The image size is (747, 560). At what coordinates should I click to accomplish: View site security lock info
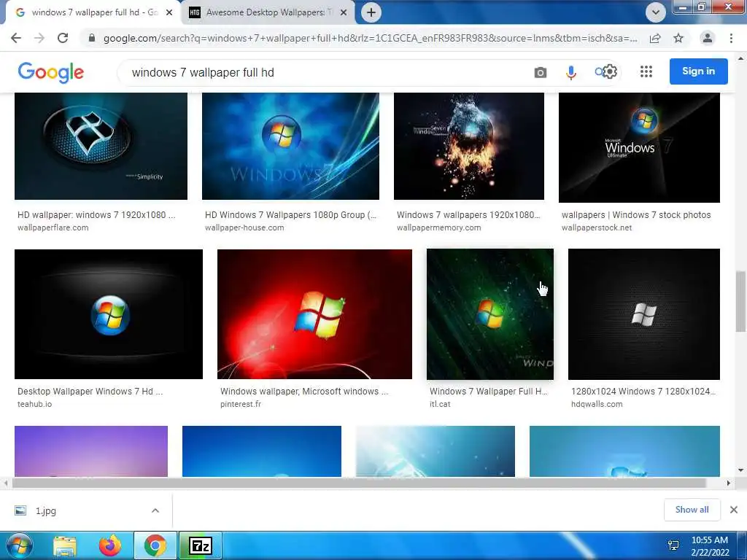92,38
